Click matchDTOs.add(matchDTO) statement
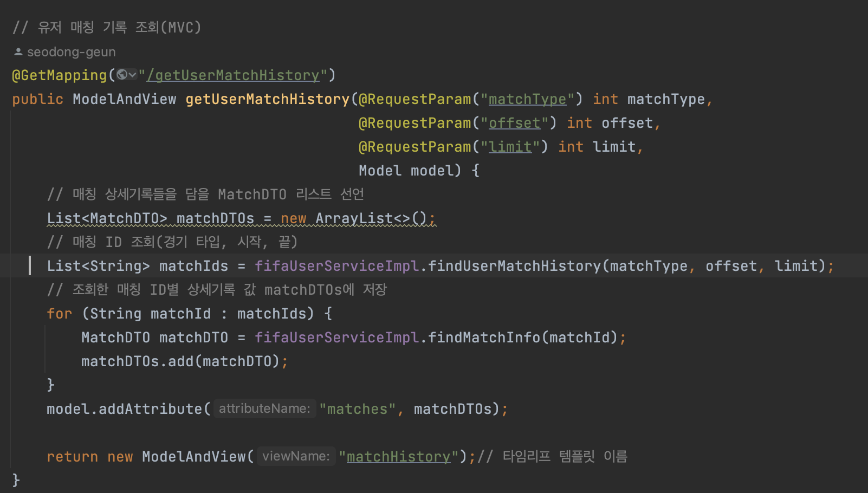This screenshot has height=493, width=868. tap(185, 361)
